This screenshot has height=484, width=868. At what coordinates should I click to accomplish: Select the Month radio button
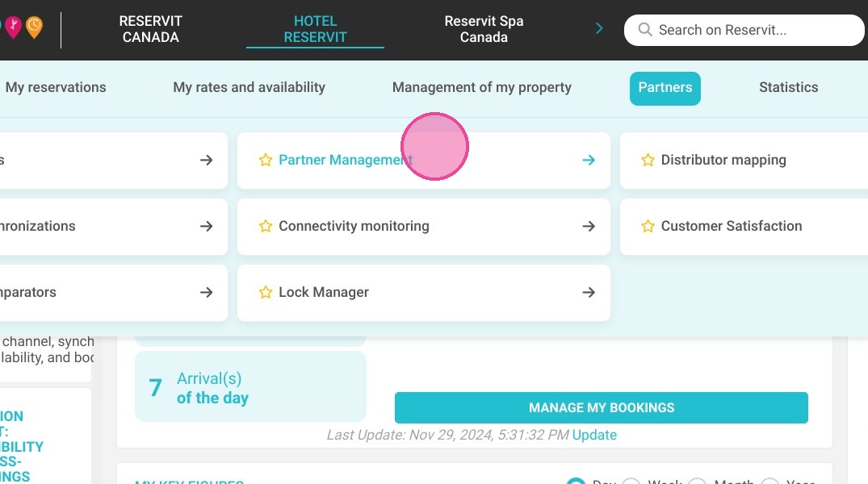point(698,482)
